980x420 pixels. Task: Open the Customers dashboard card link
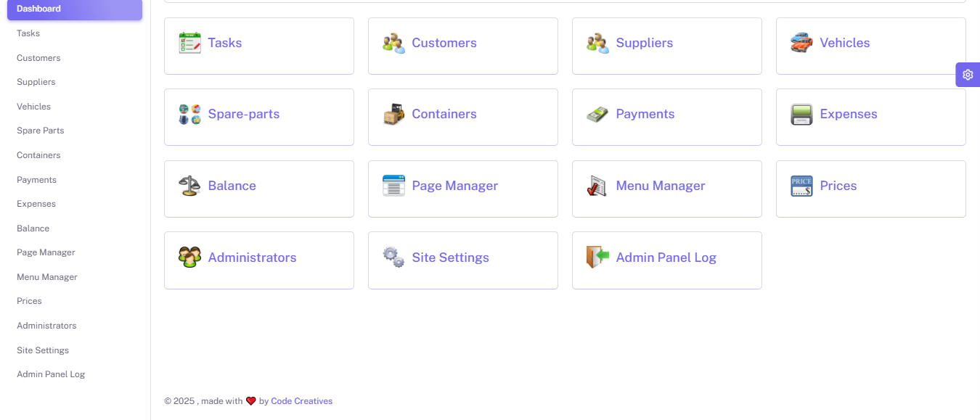tap(444, 43)
